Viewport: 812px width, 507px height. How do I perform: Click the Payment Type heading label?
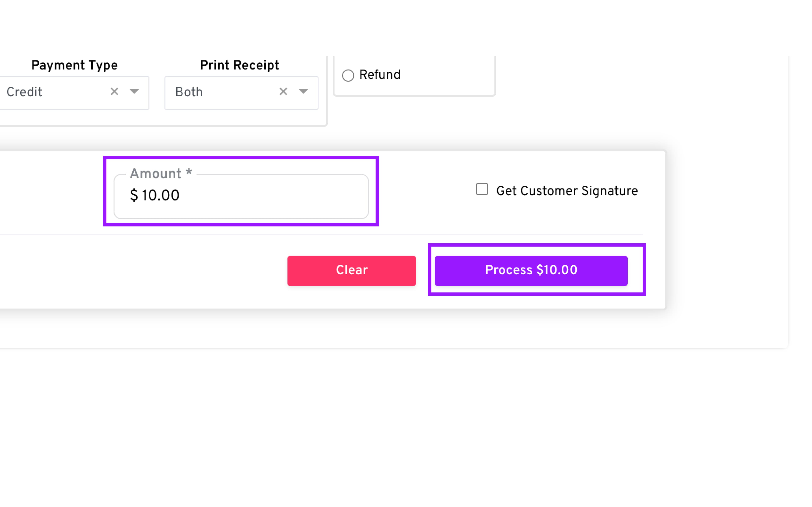[74, 65]
